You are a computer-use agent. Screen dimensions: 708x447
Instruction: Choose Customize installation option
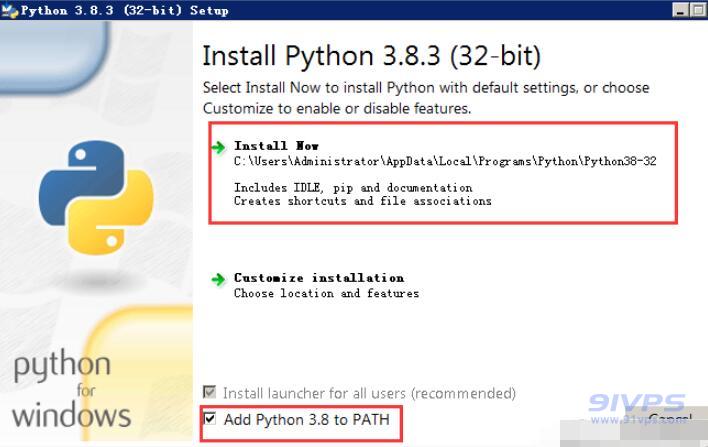pos(319,278)
